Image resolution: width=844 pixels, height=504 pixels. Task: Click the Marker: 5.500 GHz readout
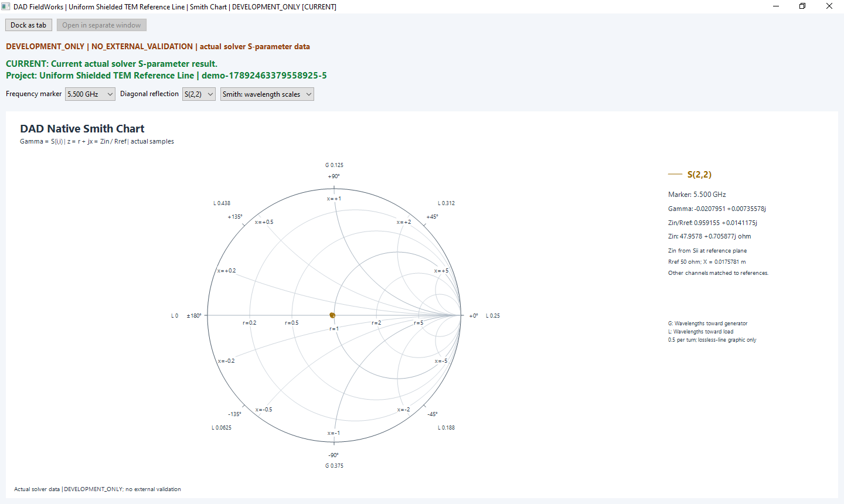pos(697,195)
